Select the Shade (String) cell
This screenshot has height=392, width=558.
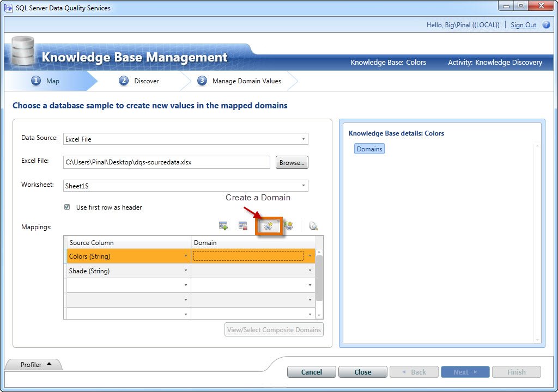pos(129,271)
